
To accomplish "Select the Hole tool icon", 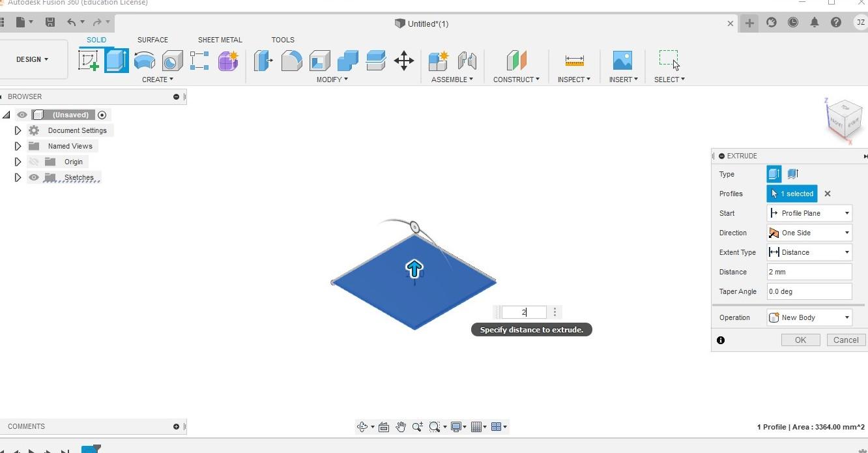I will pos(172,61).
